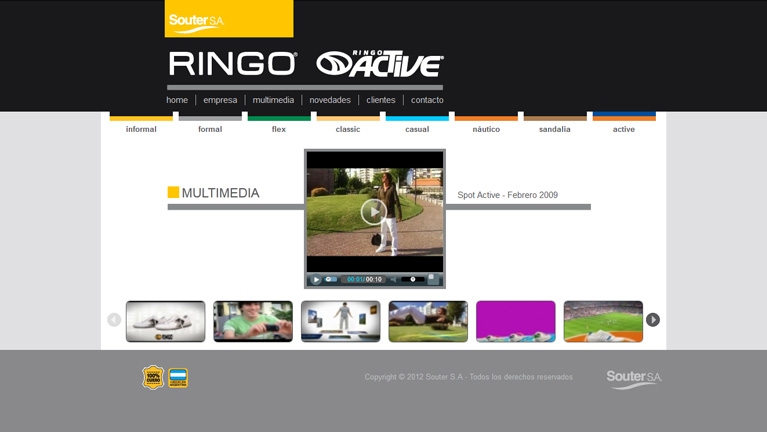
Task: Click the MULTIMEDIA section heading
Action: coord(220,193)
